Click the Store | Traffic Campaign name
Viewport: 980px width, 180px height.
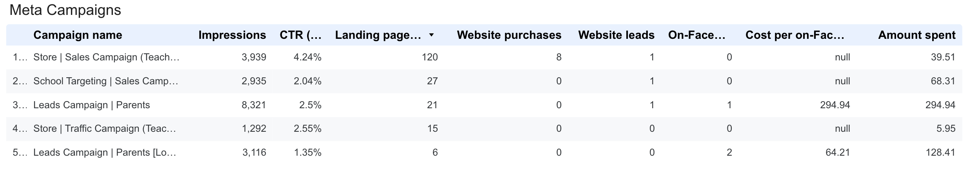(105, 129)
